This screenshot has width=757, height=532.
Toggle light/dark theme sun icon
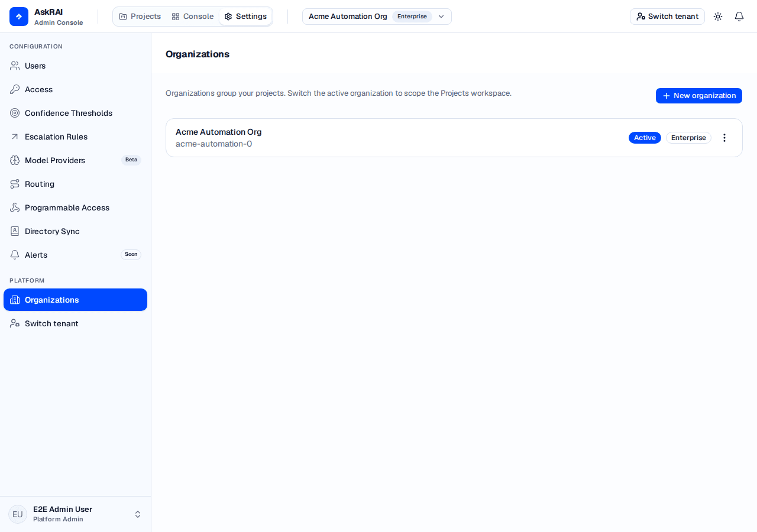click(x=718, y=17)
